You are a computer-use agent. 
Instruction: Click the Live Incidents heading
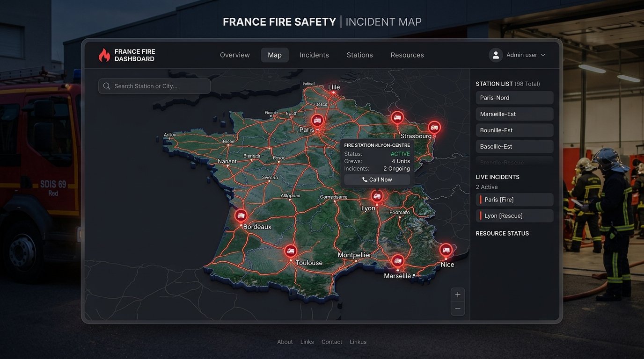tap(498, 177)
